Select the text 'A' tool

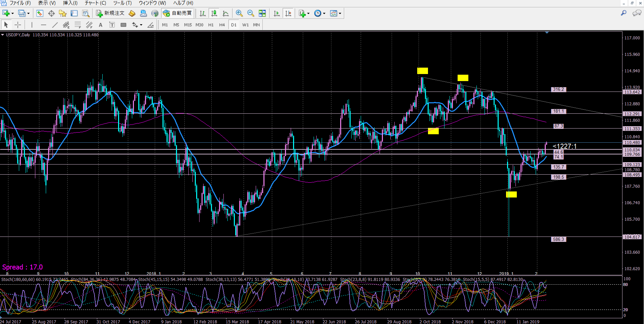(100, 25)
